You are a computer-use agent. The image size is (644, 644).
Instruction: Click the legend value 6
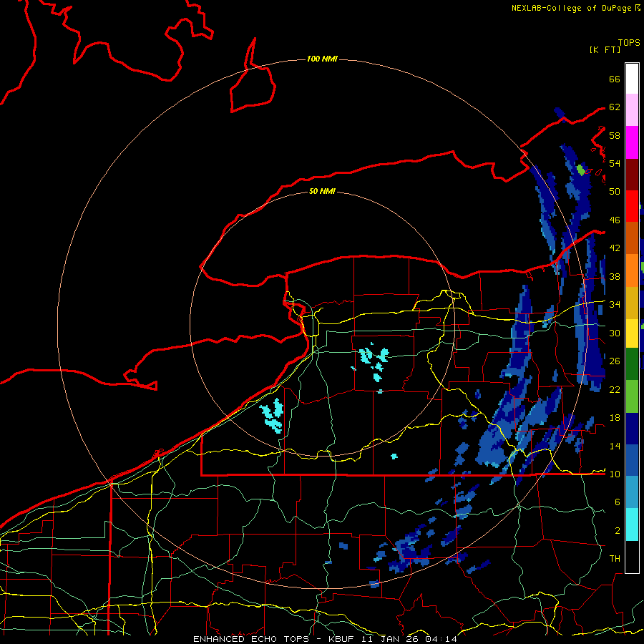coord(617,502)
